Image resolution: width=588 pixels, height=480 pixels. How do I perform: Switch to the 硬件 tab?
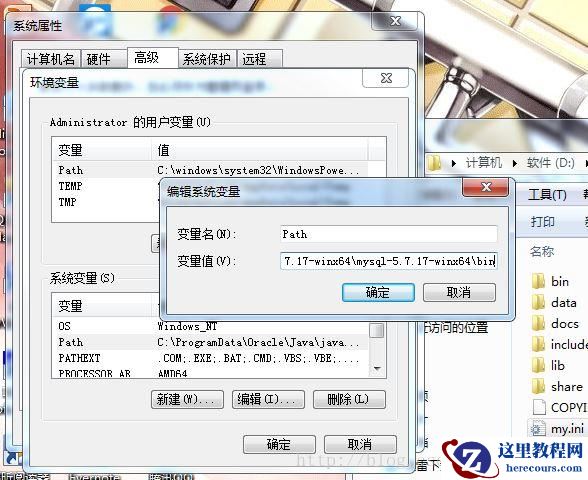[x=104, y=59]
